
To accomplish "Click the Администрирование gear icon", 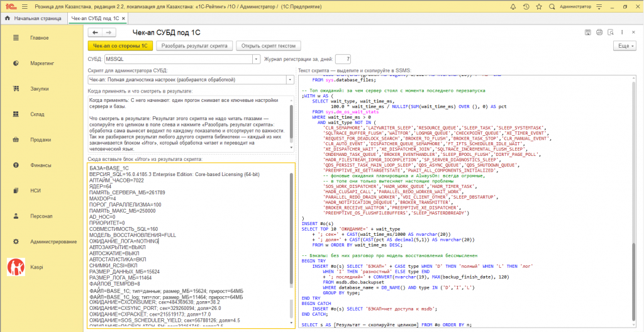I will (x=16, y=241).
